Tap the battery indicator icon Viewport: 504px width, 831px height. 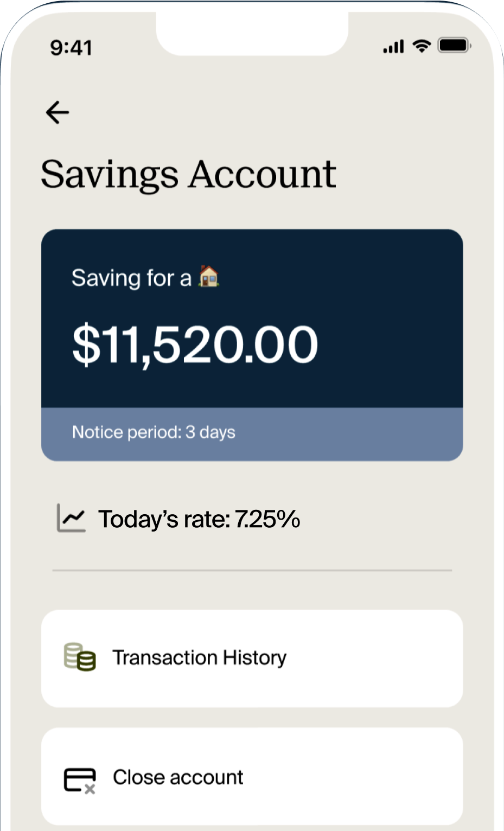click(454, 46)
